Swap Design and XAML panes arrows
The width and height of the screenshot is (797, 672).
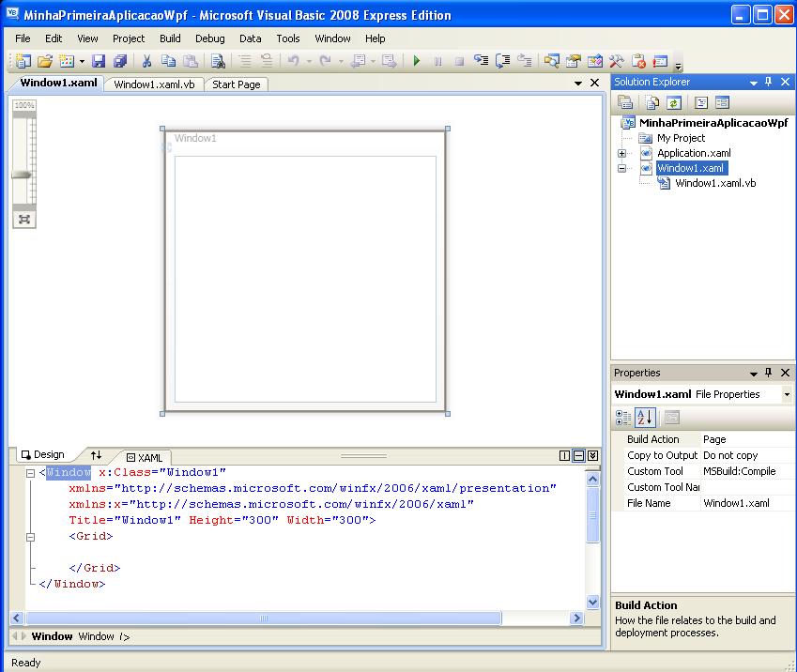[x=96, y=454]
